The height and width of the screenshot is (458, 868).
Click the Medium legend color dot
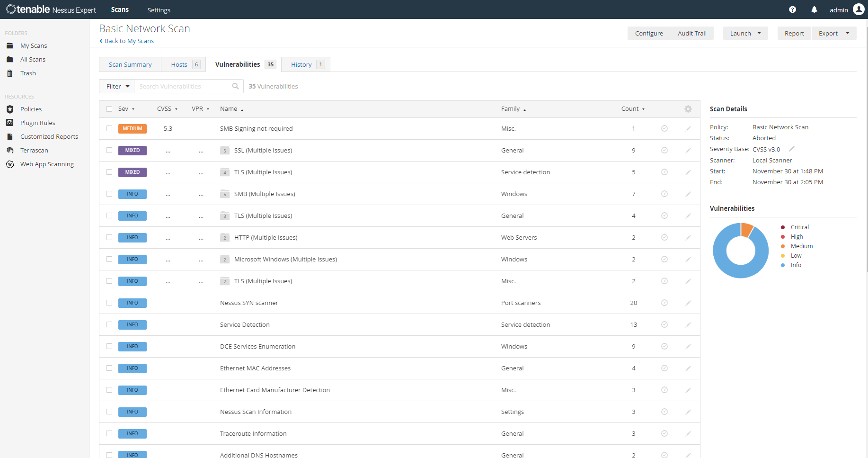[783, 246]
